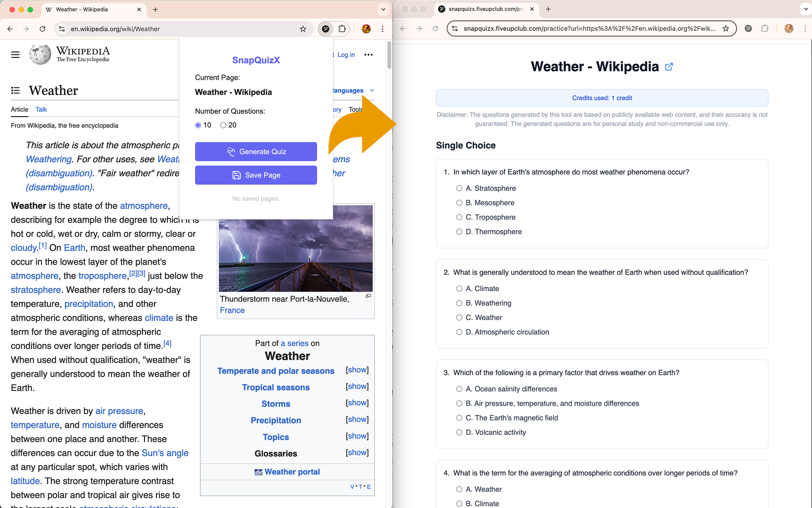Click the SnapQuizX extension icon in Wikipedia window toolbar
The width and height of the screenshot is (812, 508).
click(x=326, y=29)
